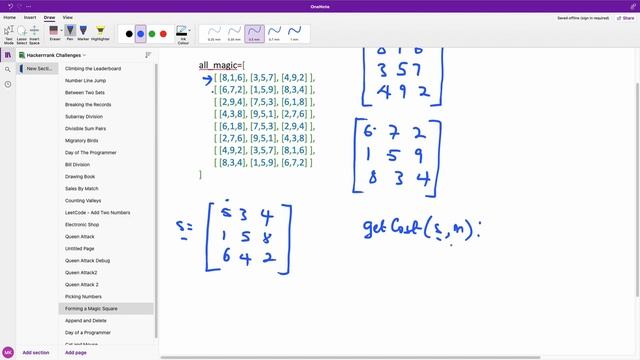
Task: Select the Lasso Select tool
Action: click(22, 35)
